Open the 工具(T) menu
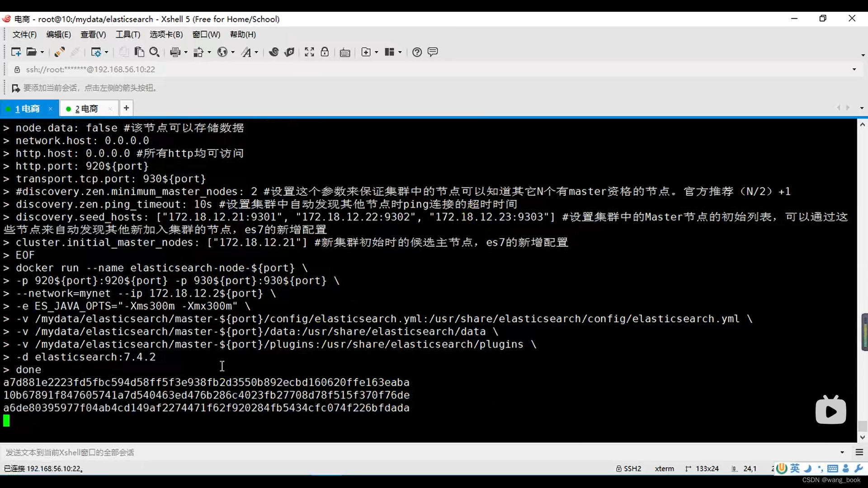 128,35
